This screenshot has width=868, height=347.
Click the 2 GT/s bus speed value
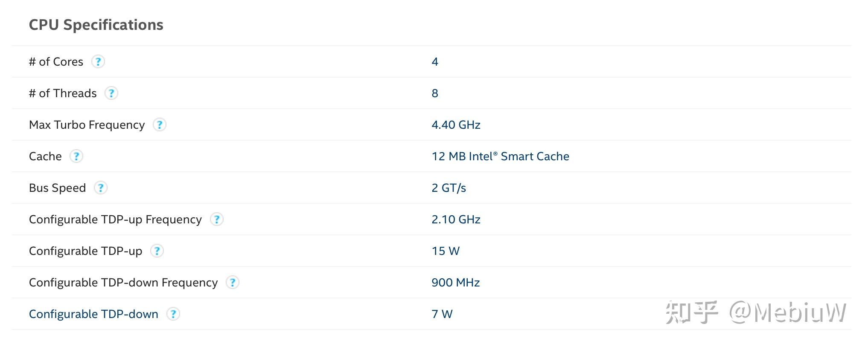coord(449,188)
